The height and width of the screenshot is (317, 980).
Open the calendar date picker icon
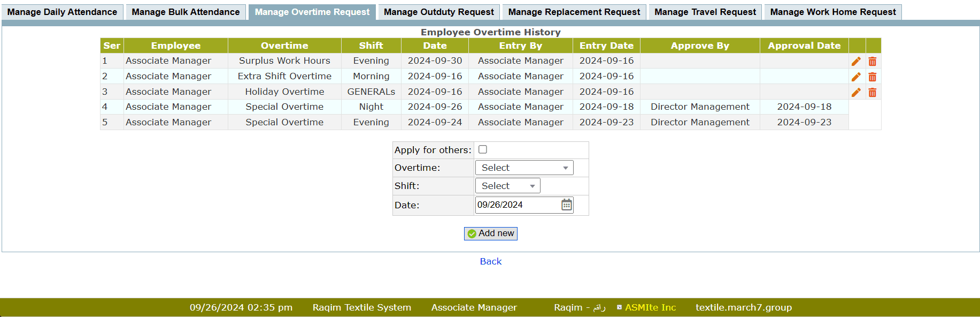(x=567, y=205)
